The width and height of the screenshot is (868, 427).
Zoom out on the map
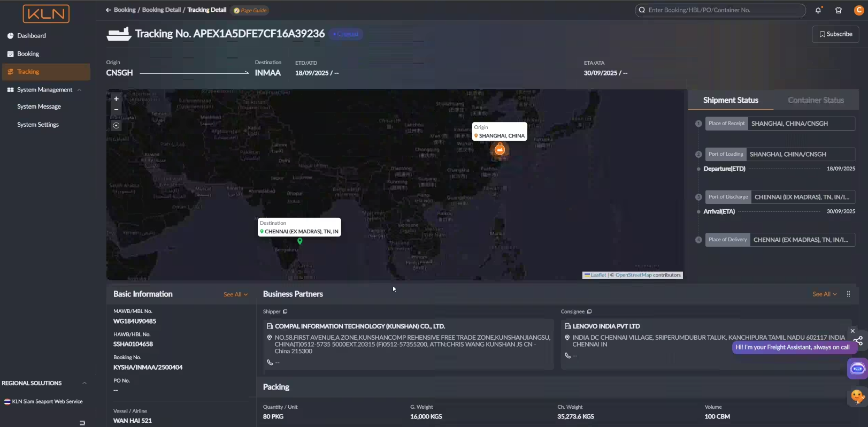(x=116, y=110)
